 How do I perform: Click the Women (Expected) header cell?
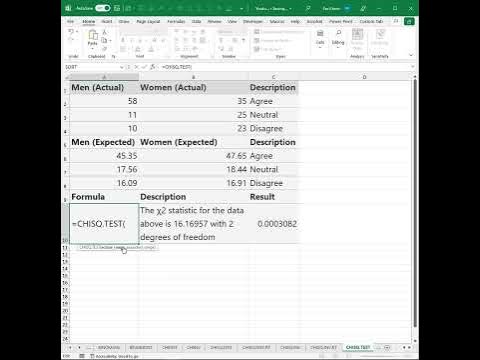[x=194, y=142]
